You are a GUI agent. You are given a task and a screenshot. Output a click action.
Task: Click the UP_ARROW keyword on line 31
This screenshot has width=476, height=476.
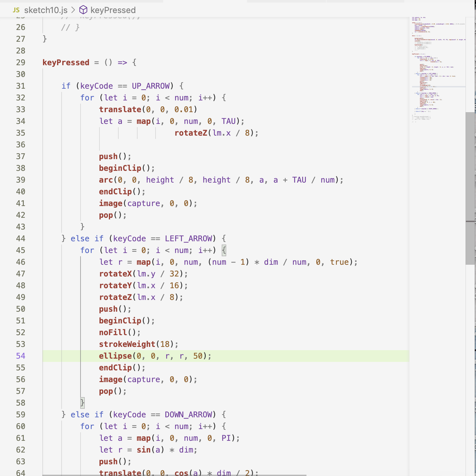150,86
